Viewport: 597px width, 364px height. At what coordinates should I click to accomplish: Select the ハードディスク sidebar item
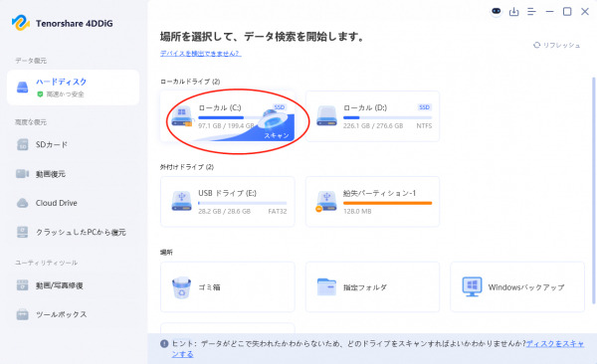click(x=73, y=88)
